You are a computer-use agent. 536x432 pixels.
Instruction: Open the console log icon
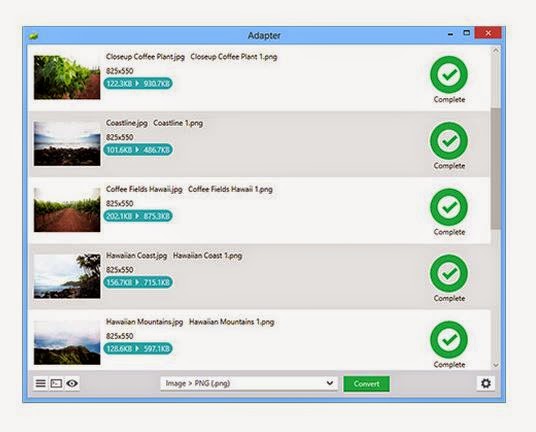tap(56, 383)
